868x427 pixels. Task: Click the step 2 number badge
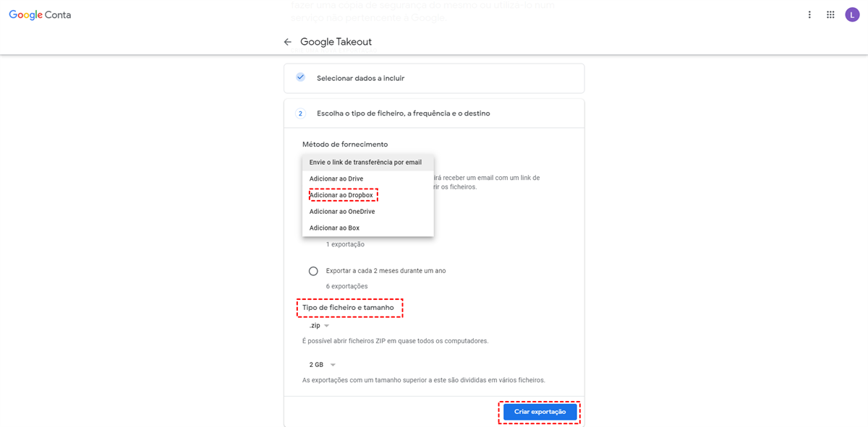(x=300, y=113)
